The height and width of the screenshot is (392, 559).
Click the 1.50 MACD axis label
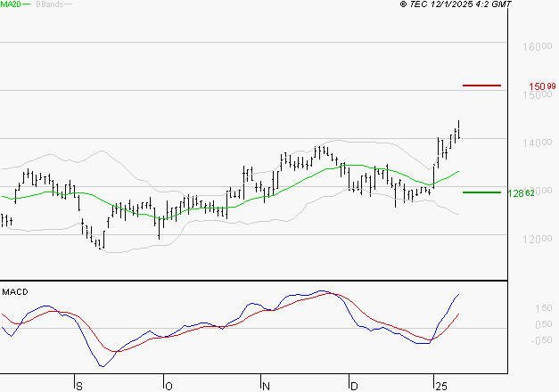[x=544, y=308]
